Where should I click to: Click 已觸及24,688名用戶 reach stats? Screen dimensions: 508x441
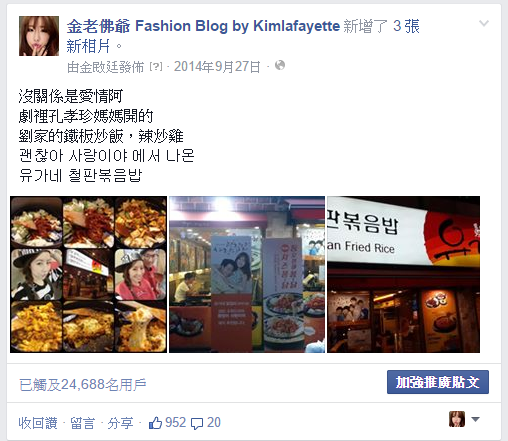(83, 385)
